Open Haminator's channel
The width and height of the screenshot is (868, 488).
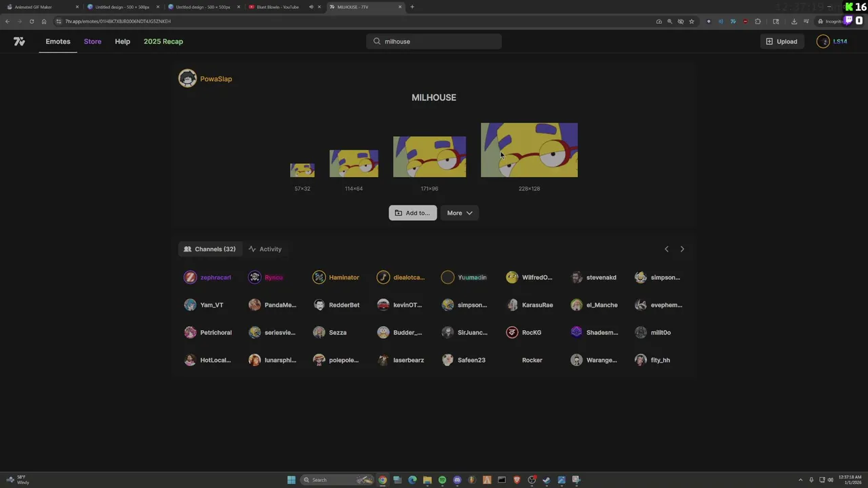[x=336, y=277]
